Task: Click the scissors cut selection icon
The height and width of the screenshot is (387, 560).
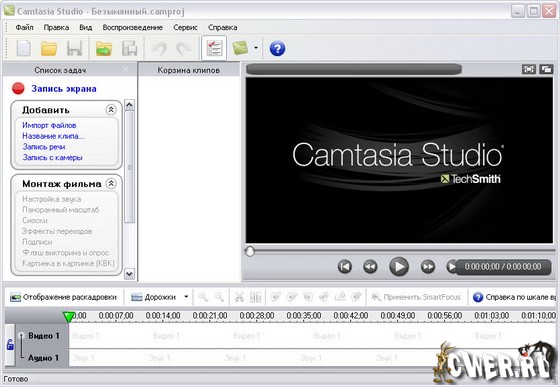Action: pos(239,297)
